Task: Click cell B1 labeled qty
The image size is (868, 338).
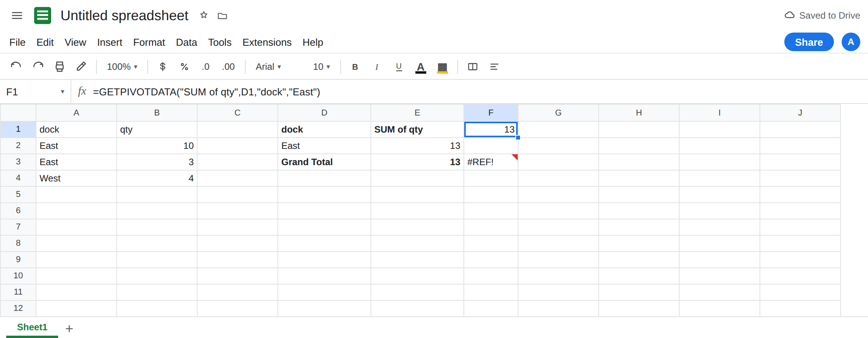Action: pos(157,129)
